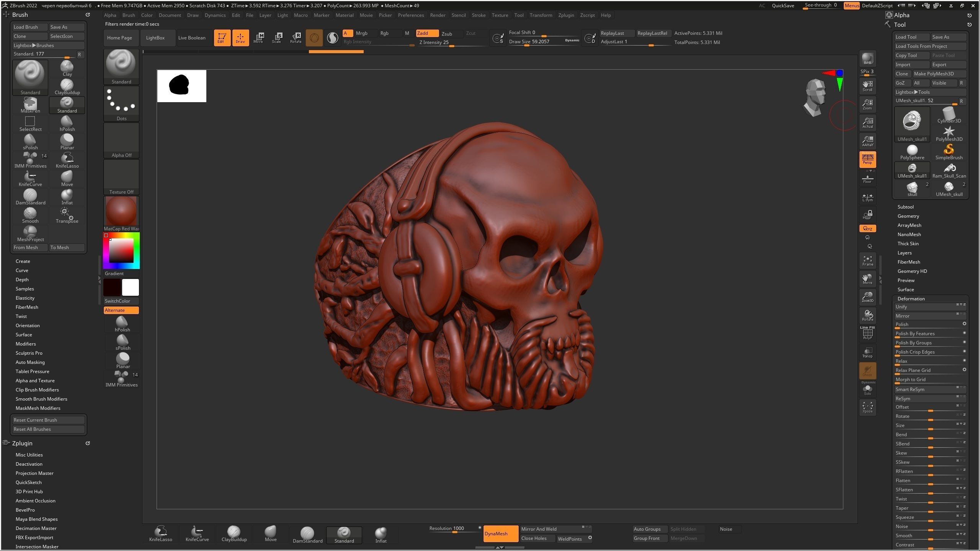Toggle Perspective (Persp) mode
This screenshot has height=551, width=980.
click(867, 159)
